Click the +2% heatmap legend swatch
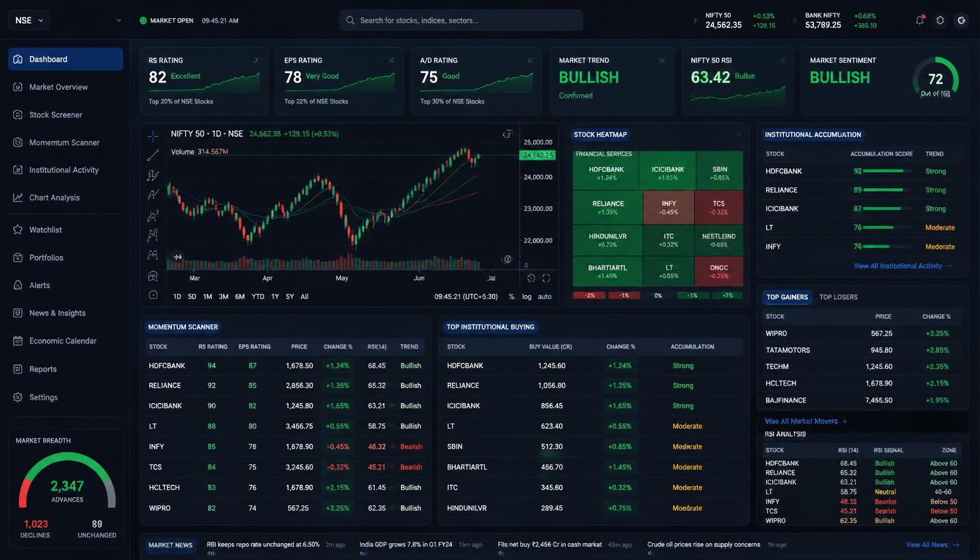 tap(727, 295)
